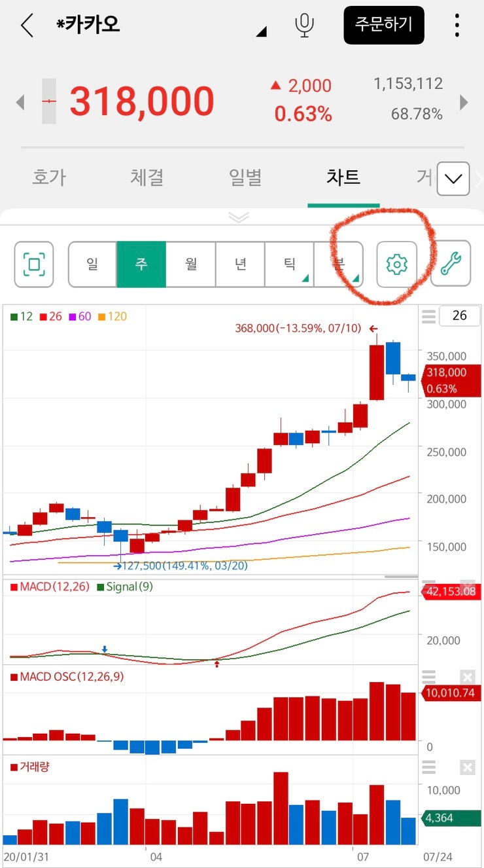
Task: Open the wrench chart tools icon
Action: tap(451, 264)
